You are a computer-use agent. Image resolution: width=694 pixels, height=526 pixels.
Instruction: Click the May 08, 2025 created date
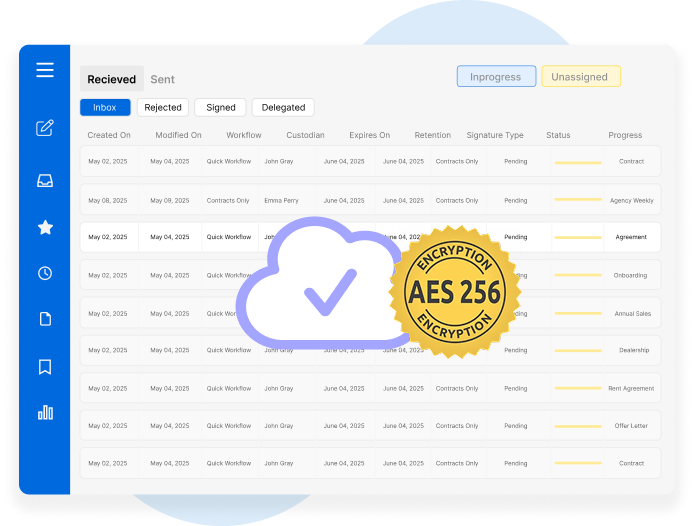[108, 201]
